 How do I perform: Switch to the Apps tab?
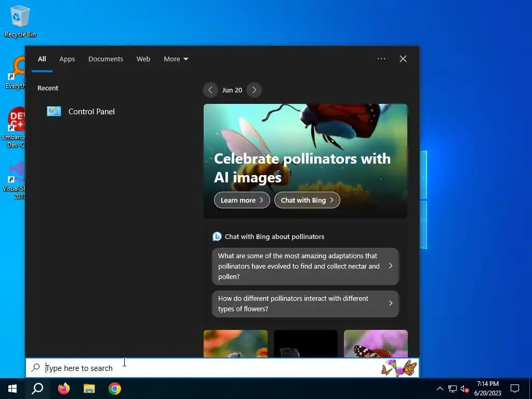click(x=67, y=59)
